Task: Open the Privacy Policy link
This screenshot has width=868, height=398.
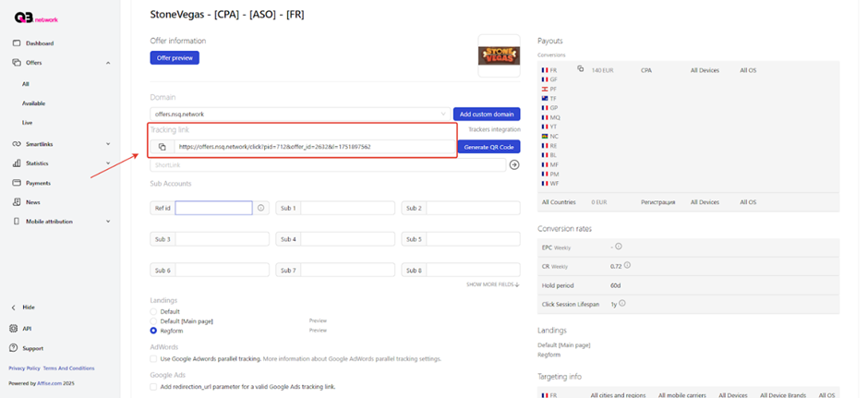Action: click(x=24, y=368)
